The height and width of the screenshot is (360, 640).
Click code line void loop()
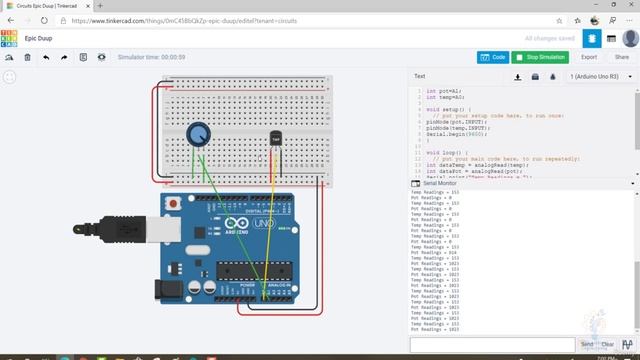[447, 153]
